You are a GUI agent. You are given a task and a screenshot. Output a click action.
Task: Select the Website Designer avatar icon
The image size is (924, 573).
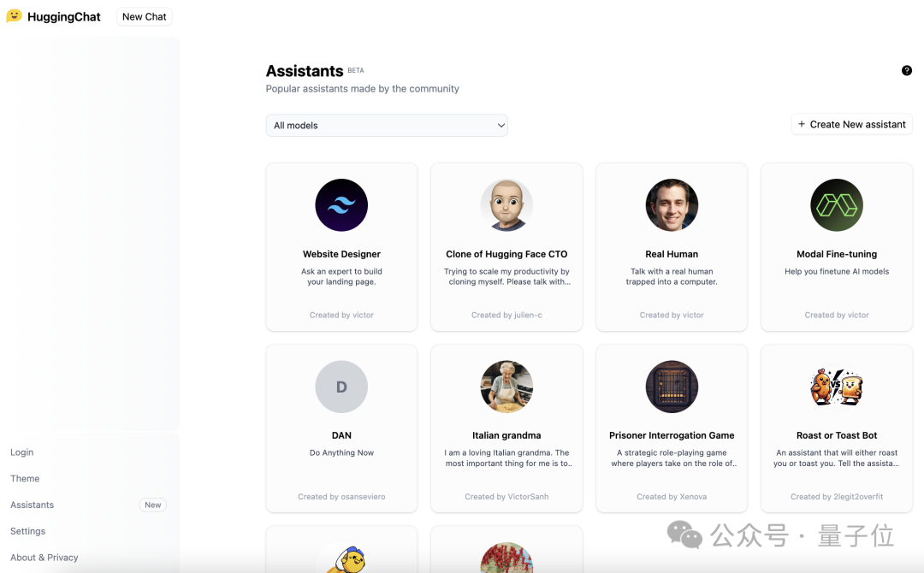(341, 205)
